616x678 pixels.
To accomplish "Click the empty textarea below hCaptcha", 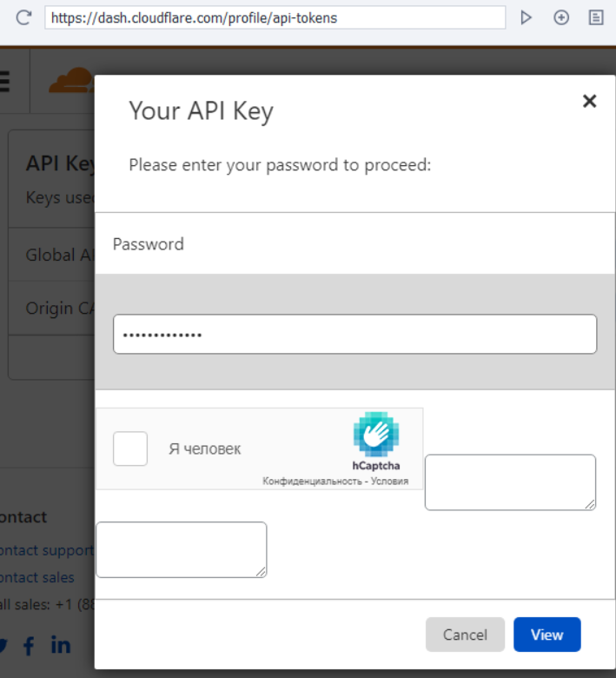I will 181,549.
